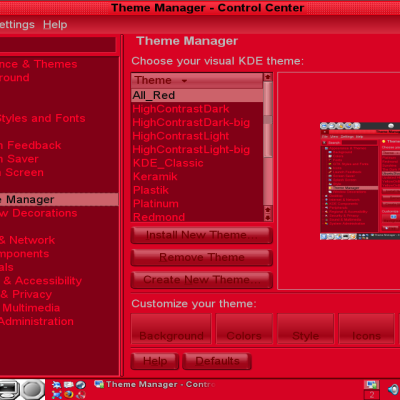Select the Plastik theme
The image size is (400, 400).
tap(197, 190)
